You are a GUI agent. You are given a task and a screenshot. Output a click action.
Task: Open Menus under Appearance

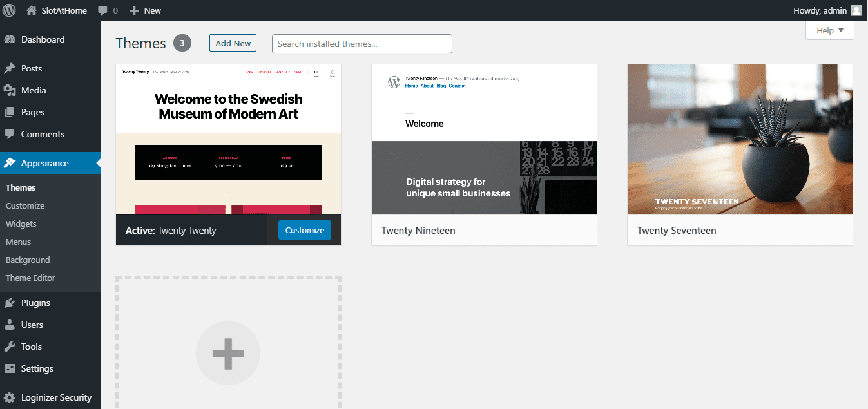pyautogui.click(x=18, y=242)
